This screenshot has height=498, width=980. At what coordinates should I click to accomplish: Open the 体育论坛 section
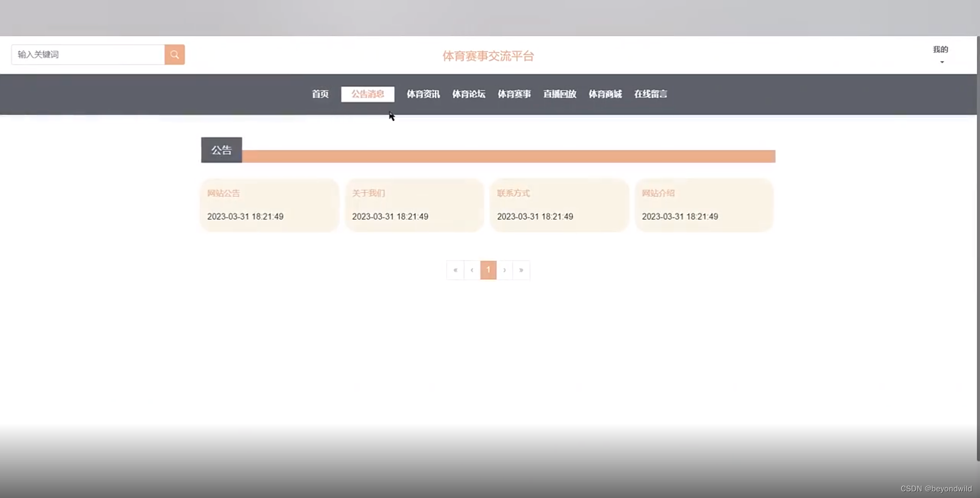click(x=469, y=94)
